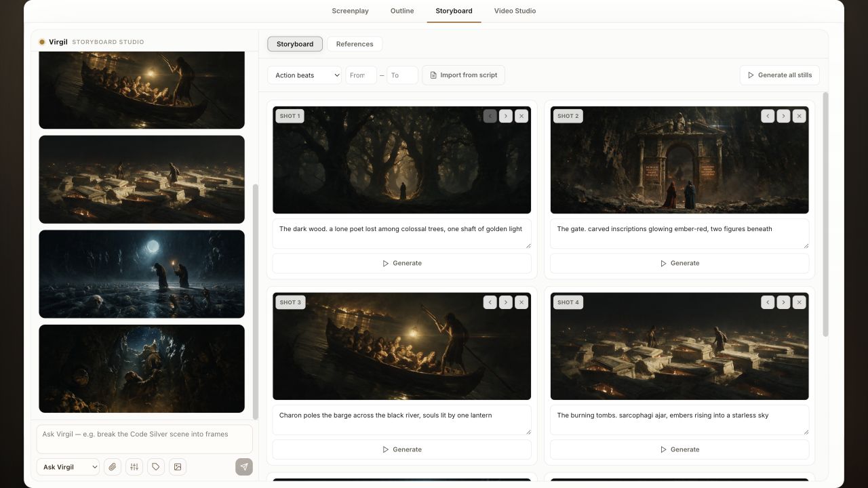The image size is (868, 488).
Task: Move Shot 1 left with arrow
Action: click(490, 116)
